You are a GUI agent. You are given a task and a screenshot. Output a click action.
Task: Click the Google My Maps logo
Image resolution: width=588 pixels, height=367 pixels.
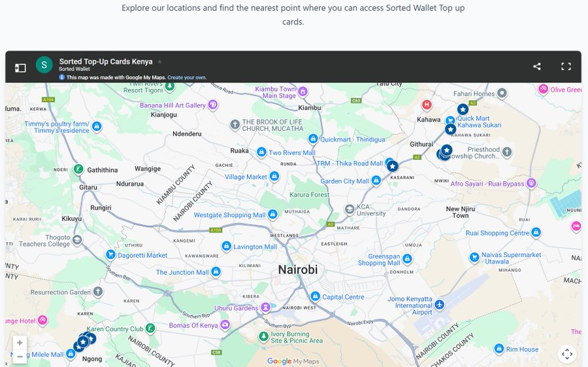[293, 361]
